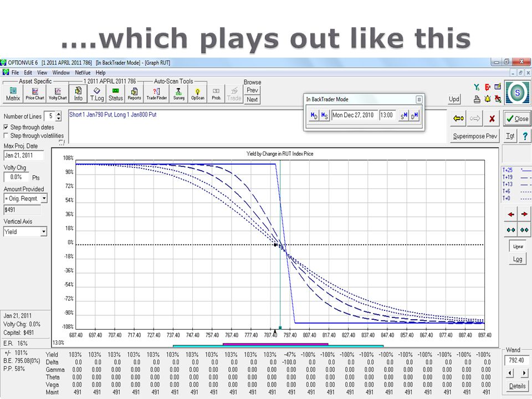Image resolution: width=532 pixels, height=399 pixels.
Task: Open the Details button near Wand
Action: click(x=517, y=386)
